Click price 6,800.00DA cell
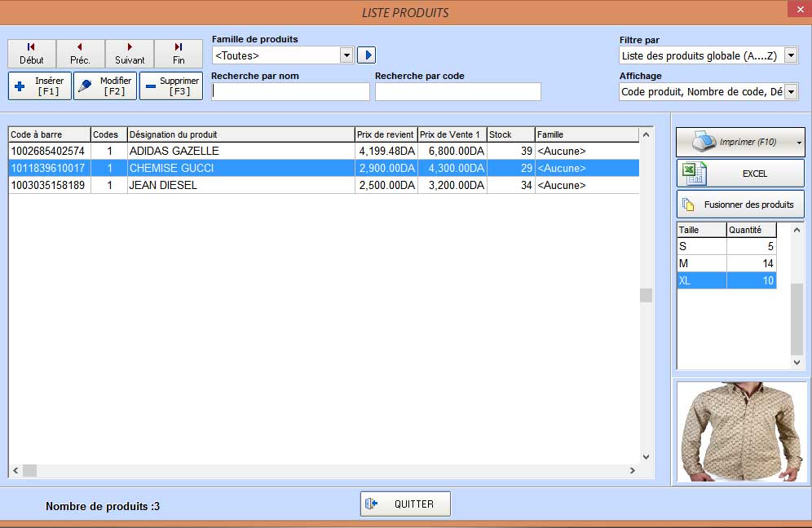The image size is (812, 528). click(x=452, y=152)
